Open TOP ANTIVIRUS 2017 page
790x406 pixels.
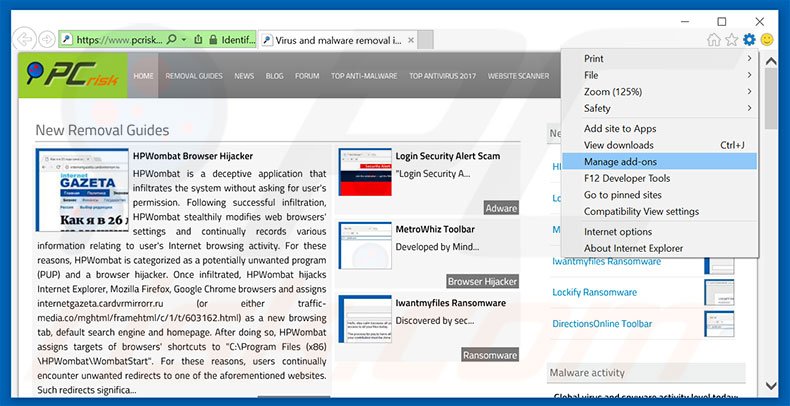(x=442, y=76)
